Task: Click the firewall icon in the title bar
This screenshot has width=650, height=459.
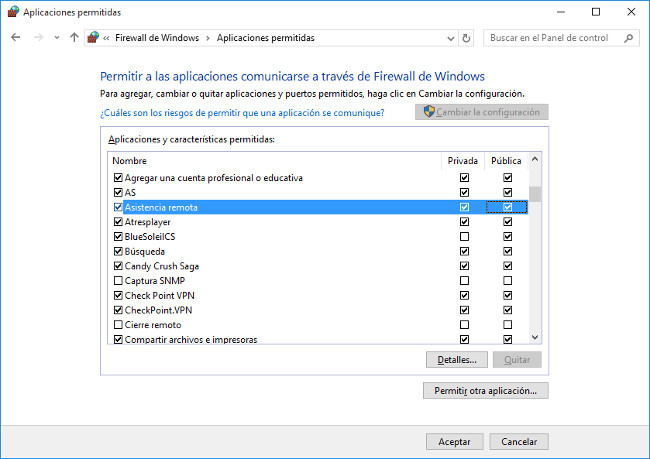Action: 14,12
